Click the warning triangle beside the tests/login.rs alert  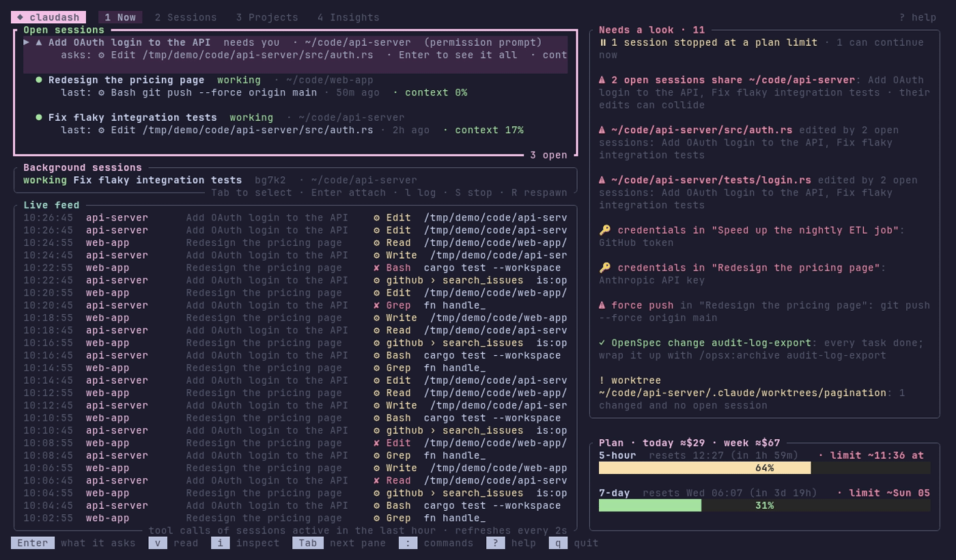(602, 180)
